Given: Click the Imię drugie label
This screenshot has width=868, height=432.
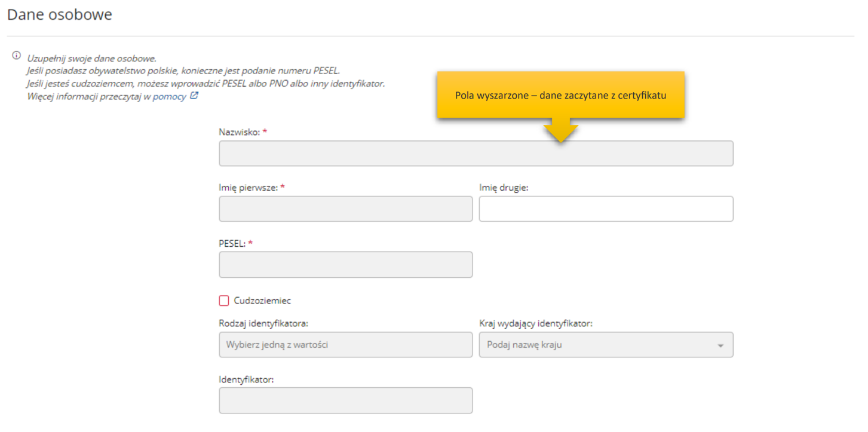Looking at the screenshot, I should pyautogui.click(x=504, y=188).
